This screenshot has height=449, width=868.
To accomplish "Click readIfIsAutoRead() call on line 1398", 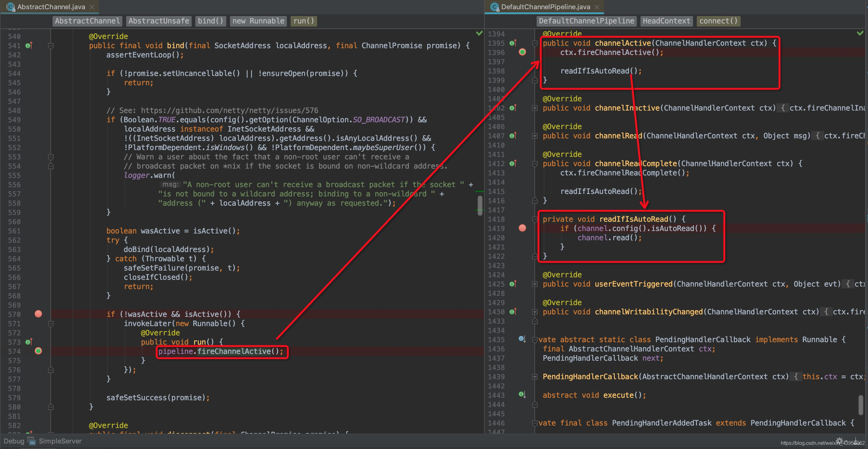I will pos(601,71).
